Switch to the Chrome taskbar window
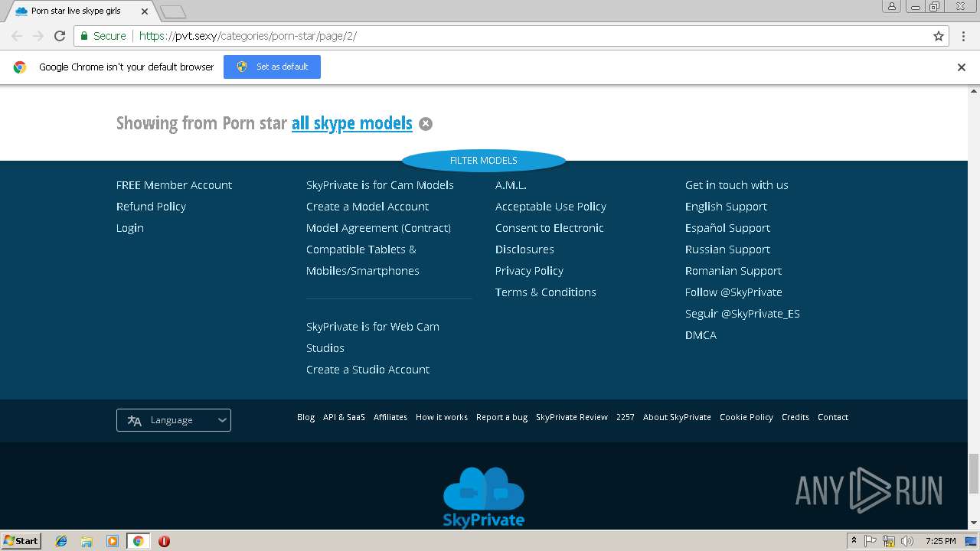The width and height of the screenshot is (980, 551). pos(138,541)
